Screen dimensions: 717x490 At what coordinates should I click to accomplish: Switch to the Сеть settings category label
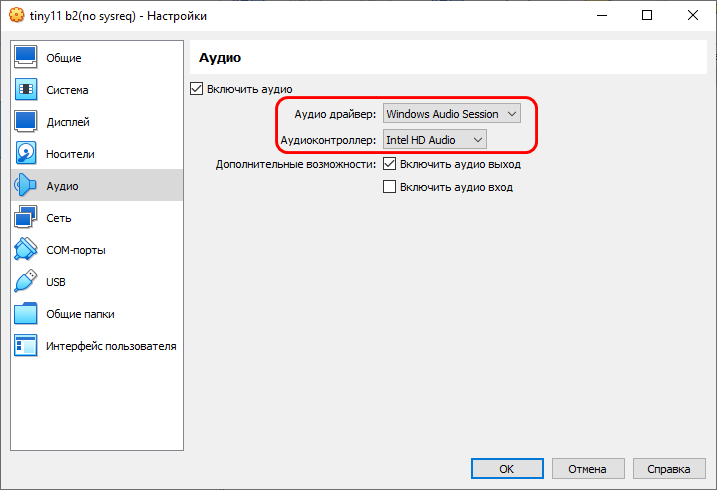(x=58, y=218)
